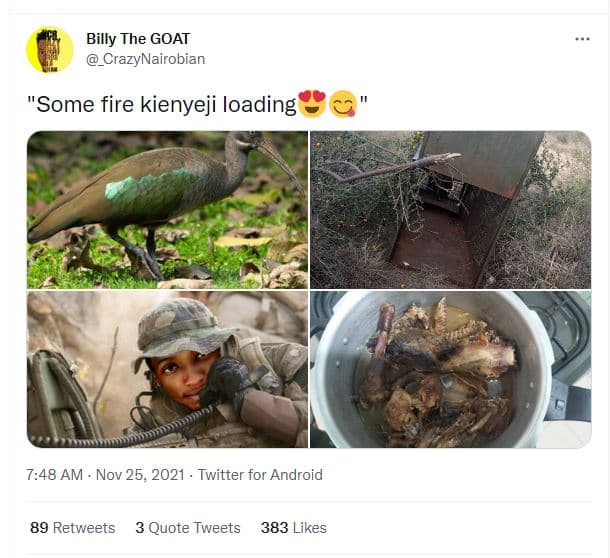Visit the @_CrazyNairobian handle link
Screen dimensions: 610x558
pos(145,59)
